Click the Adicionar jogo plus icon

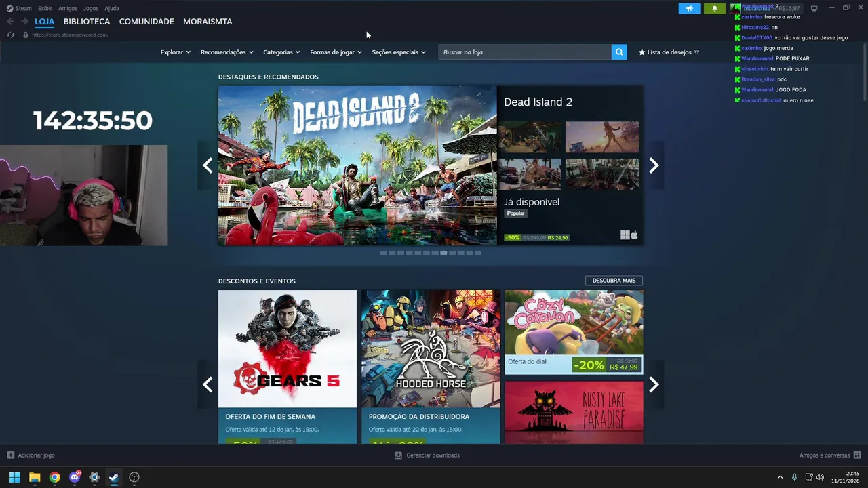[x=10, y=455]
